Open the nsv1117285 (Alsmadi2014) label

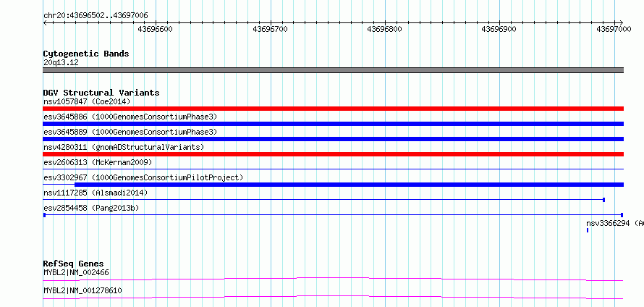point(96,193)
